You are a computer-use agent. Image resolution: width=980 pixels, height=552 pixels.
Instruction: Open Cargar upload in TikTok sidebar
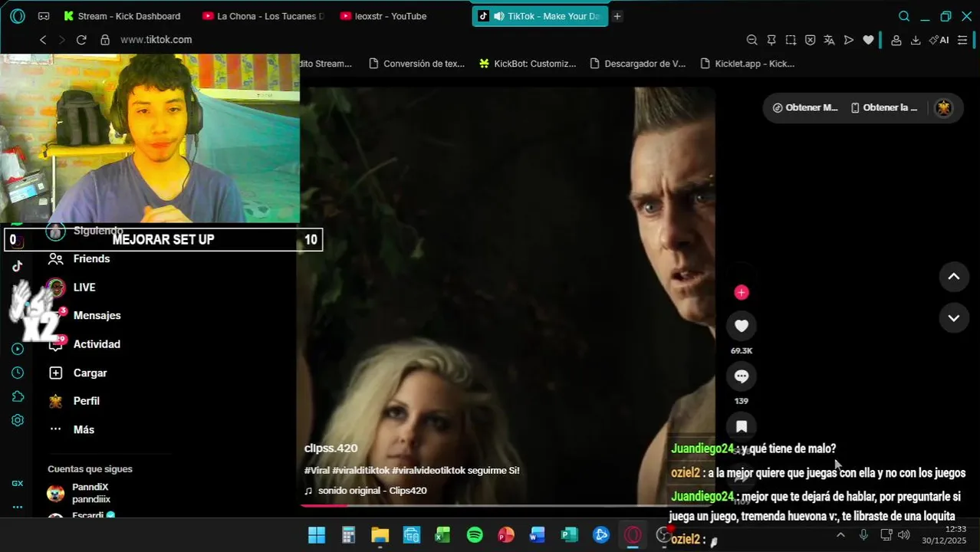pyautogui.click(x=78, y=373)
